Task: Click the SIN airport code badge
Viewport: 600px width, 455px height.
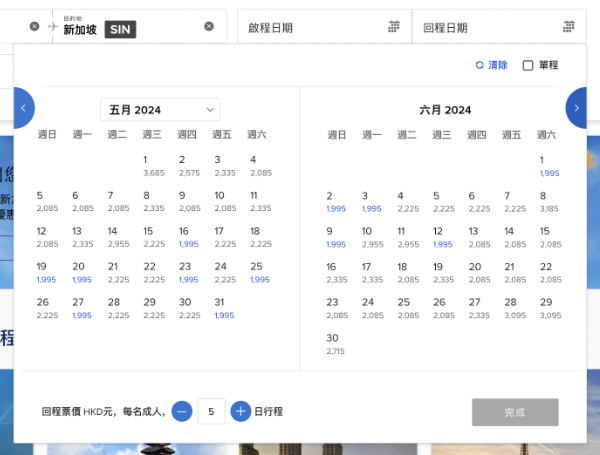Action: pos(120,29)
